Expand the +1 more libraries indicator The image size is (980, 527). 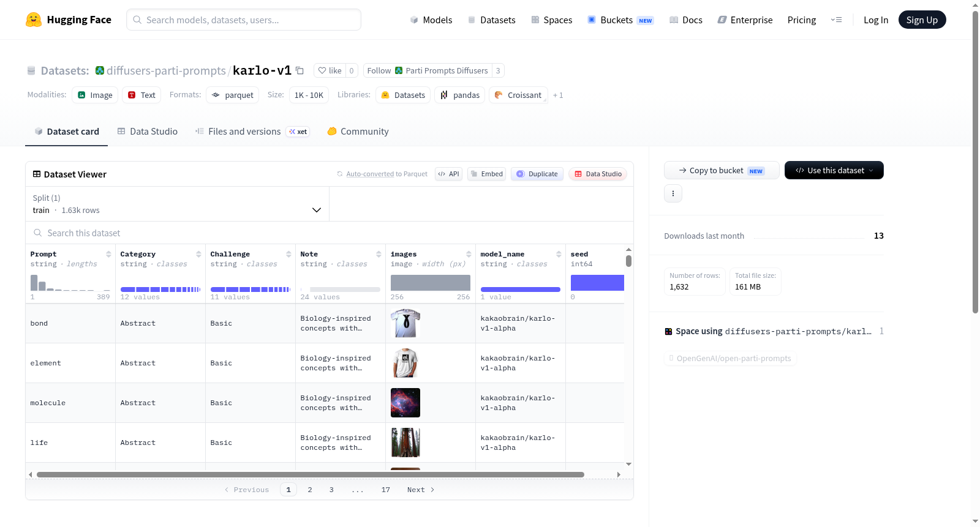coord(558,95)
